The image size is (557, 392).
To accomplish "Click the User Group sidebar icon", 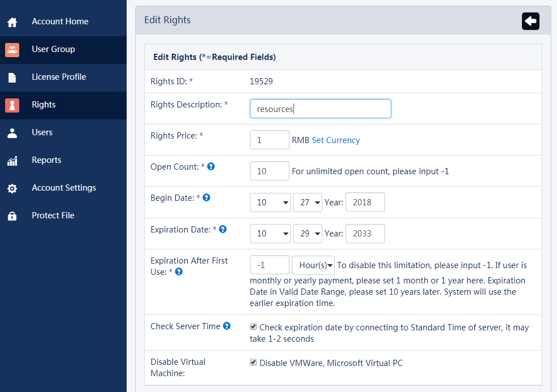I will coord(12,50).
